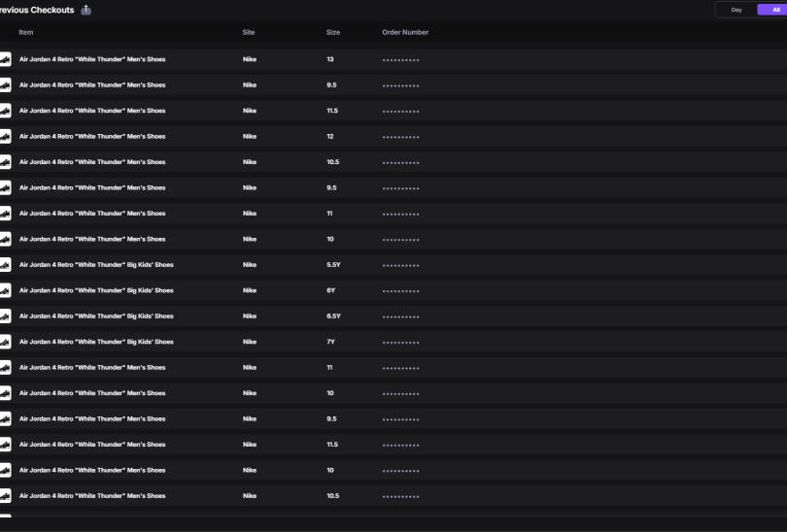Reveal masked order number for size 6.5Y
787x532 pixels.
tap(400, 316)
